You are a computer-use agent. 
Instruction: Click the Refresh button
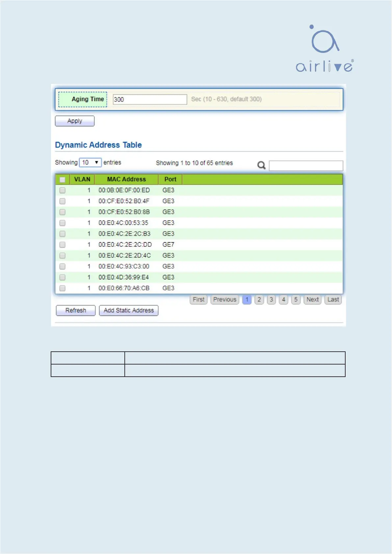point(76,311)
